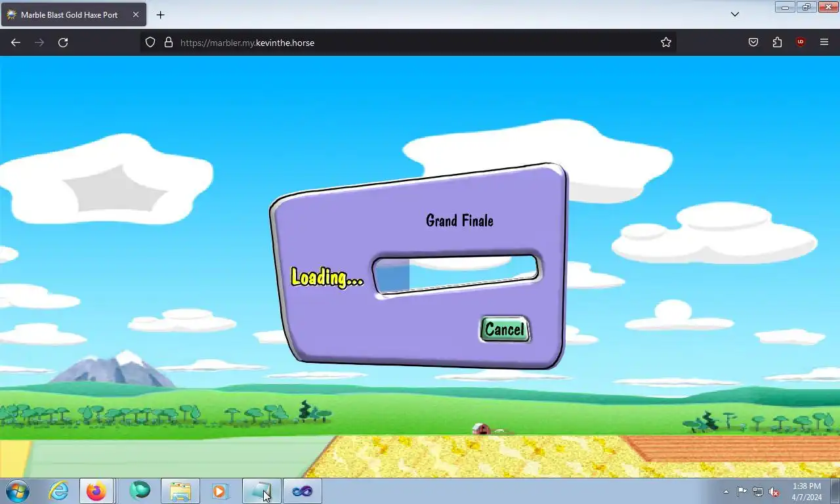The image size is (840, 504).
Task: Focus the address bar showing marbler.my.kevinthe.horse
Action: pos(408,42)
